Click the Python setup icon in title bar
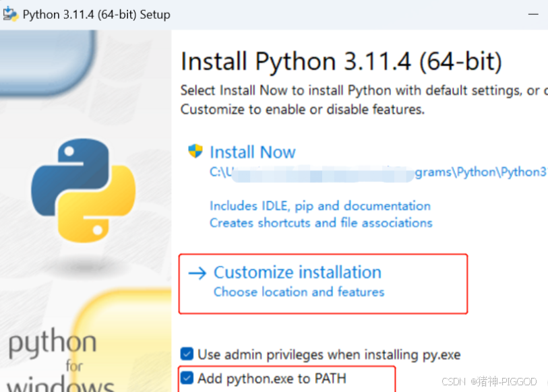The image size is (548, 392). click(10, 14)
